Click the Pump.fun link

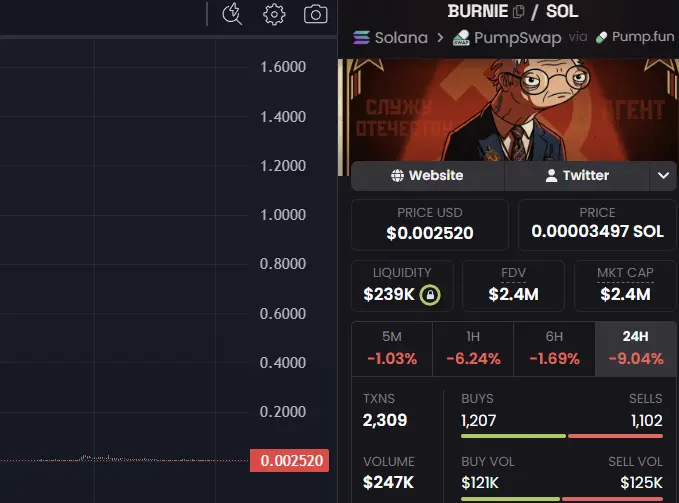[x=635, y=37]
